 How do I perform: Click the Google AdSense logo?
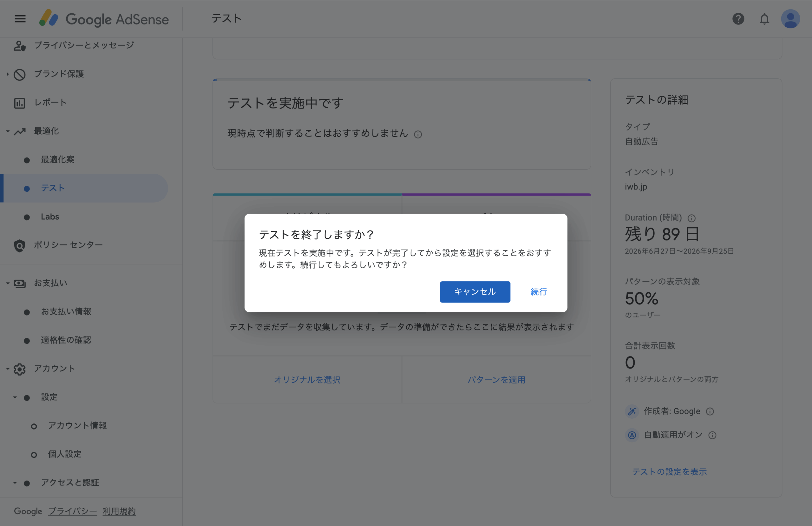pyautogui.click(x=104, y=19)
